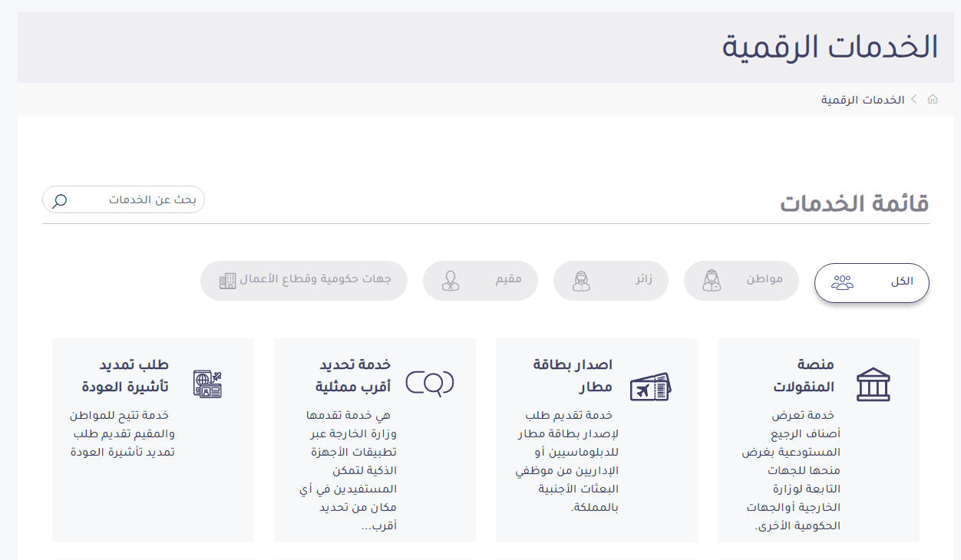Click the visitor person icon in زائر filter
The image size is (961, 560).
[x=581, y=281]
